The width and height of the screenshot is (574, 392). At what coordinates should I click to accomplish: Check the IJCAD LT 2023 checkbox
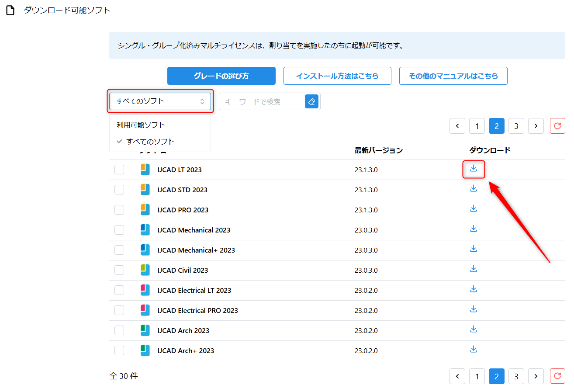119,170
